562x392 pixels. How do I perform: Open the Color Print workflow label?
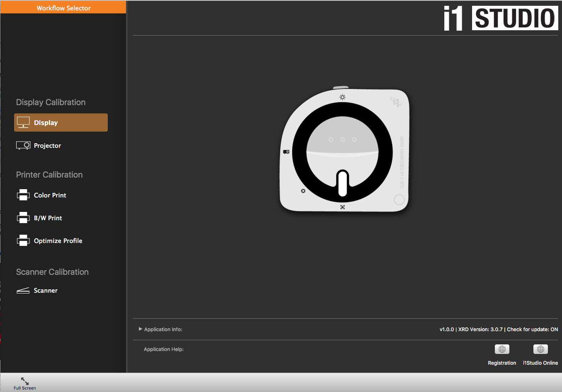pyautogui.click(x=50, y=195)
